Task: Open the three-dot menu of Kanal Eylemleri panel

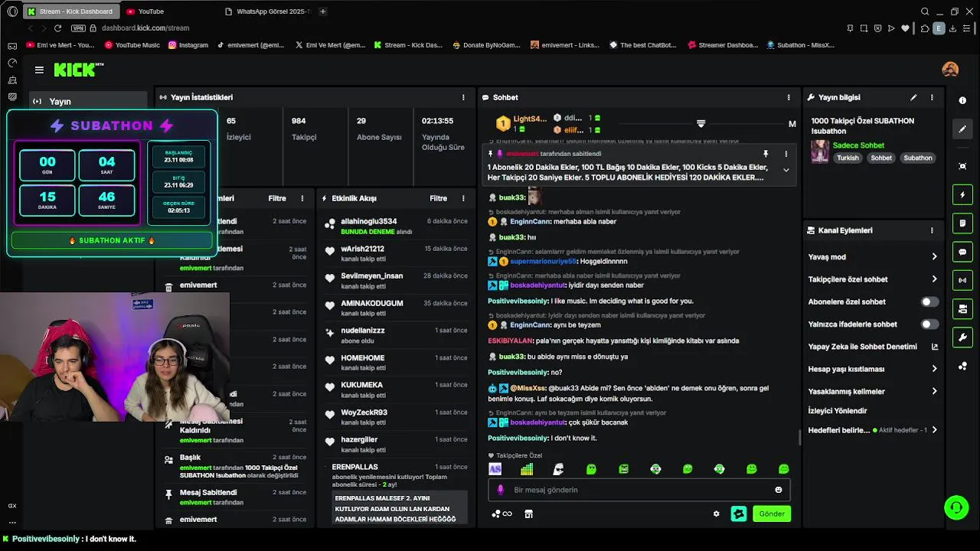Action: tap(932, 230)
